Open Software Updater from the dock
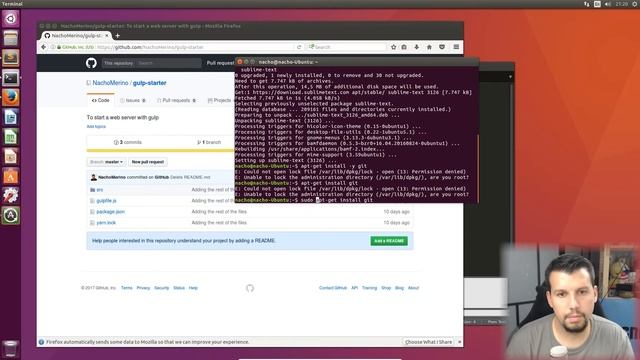This screenshot has height=360, width=640. pos(11,216)
